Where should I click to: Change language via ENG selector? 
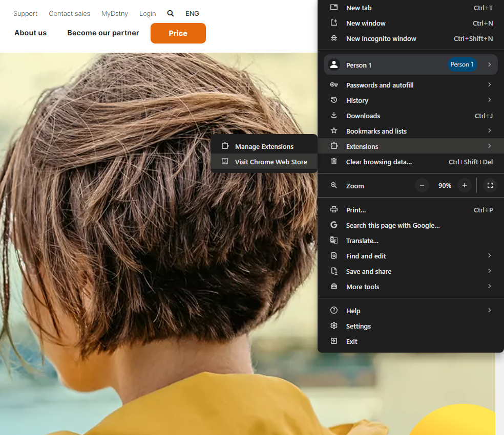[192, 13]
